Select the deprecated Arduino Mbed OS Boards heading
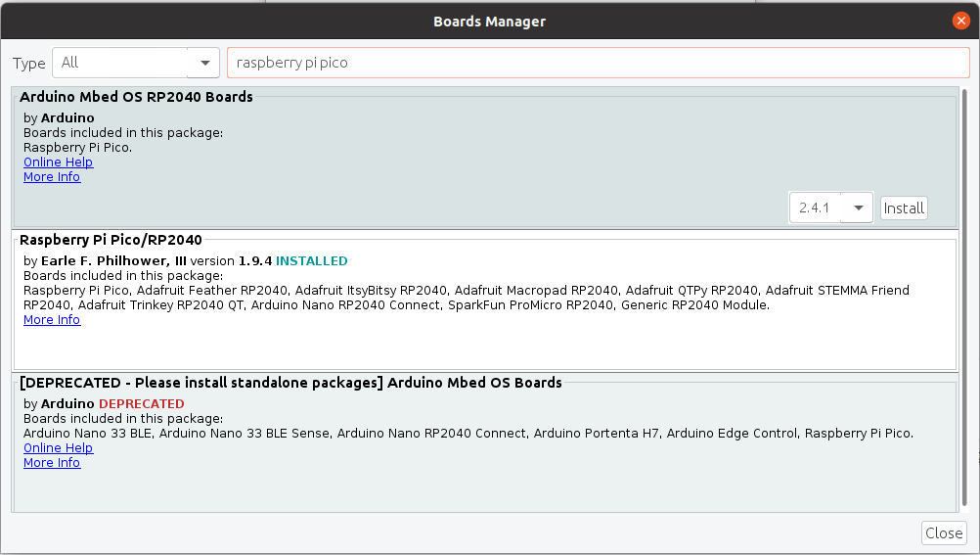Screen dimensions: 980x555 click(290, 383)
